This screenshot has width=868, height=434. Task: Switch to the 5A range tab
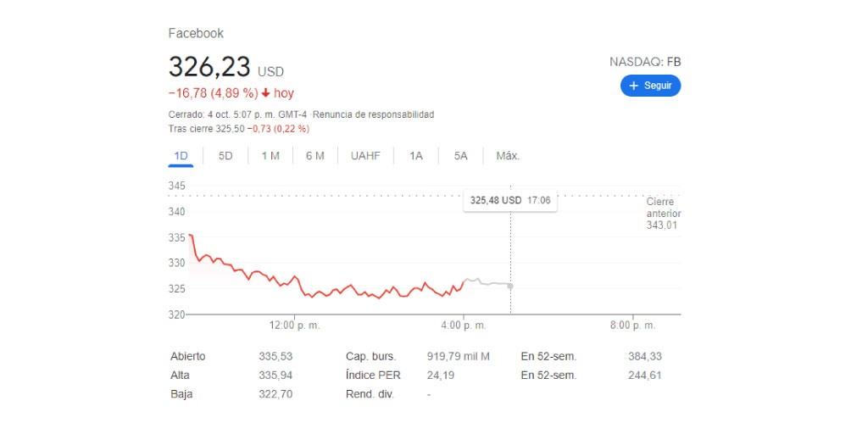click(460, 156)
